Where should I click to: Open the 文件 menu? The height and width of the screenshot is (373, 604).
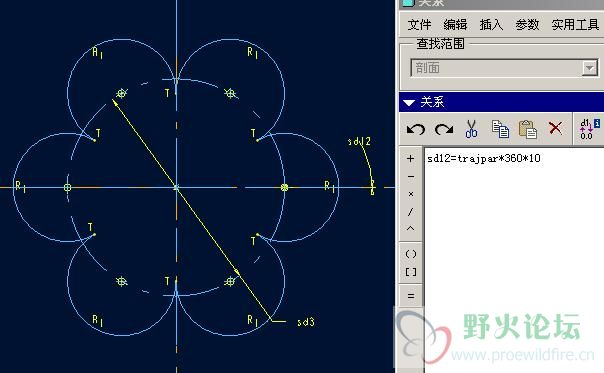pyautogui.click(x=419, y=25)
